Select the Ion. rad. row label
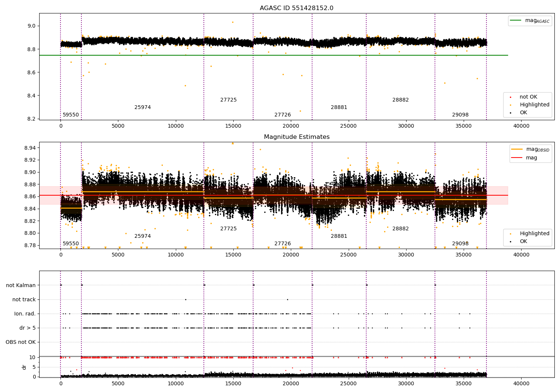Image resolution: width=560 pixels, height=392 pixels. (x=25, y=314)
